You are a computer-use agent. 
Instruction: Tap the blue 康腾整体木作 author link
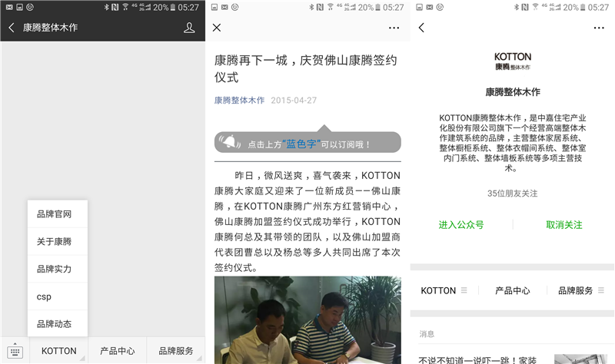tap(239, 101)
